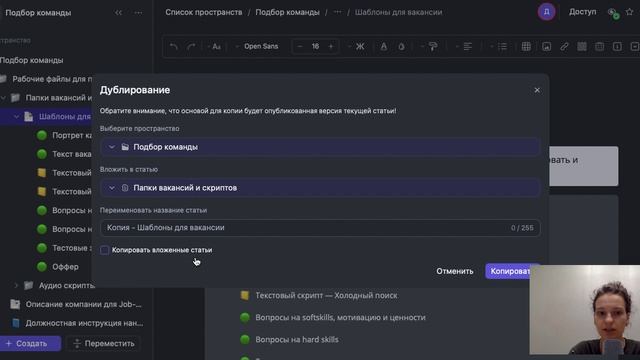This screenshot has width=640, height=360.
Task: Collapse the sidebar with the double chevron
Action: 118,13
